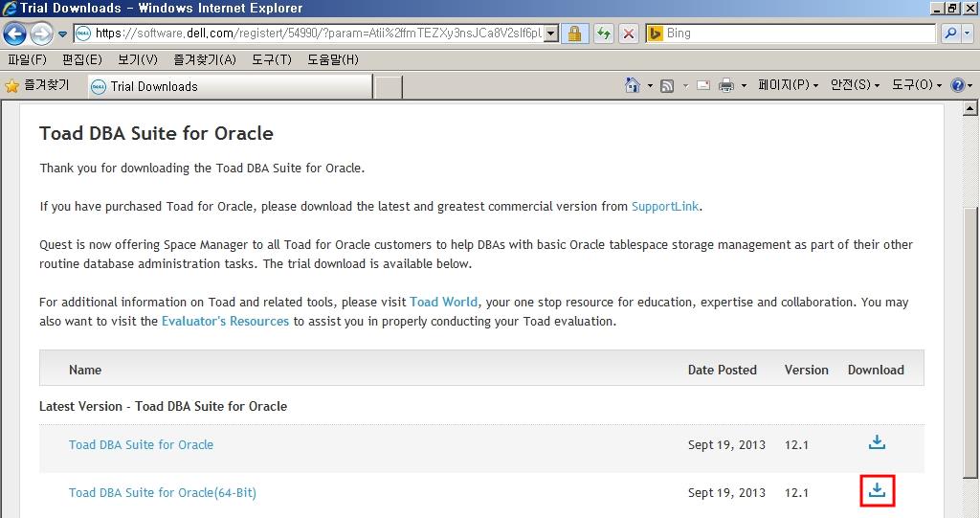Viewport: 980px width, 518px height.
Task: Expand the address bar URL dropdown
Action: point(551,34)
